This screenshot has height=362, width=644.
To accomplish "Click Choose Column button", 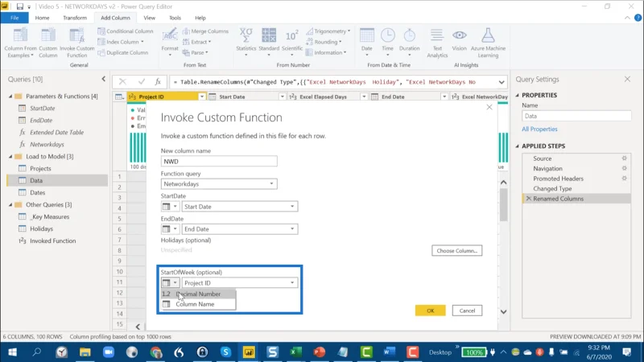I will pos(456,250).
